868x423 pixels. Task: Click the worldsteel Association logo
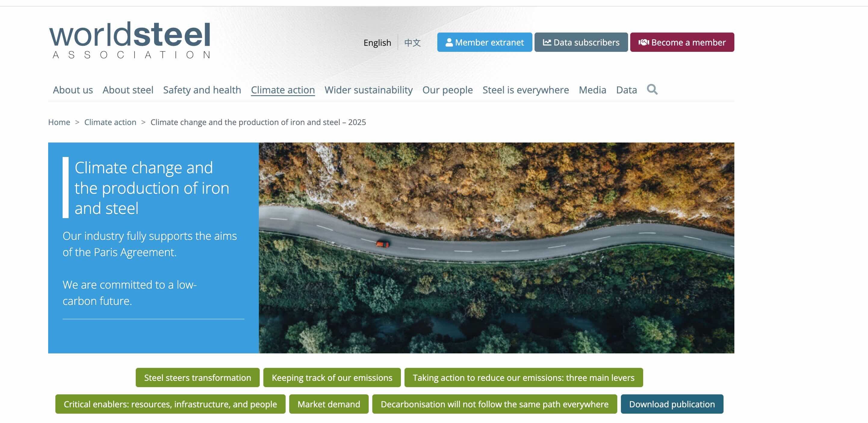coord(130,40)
